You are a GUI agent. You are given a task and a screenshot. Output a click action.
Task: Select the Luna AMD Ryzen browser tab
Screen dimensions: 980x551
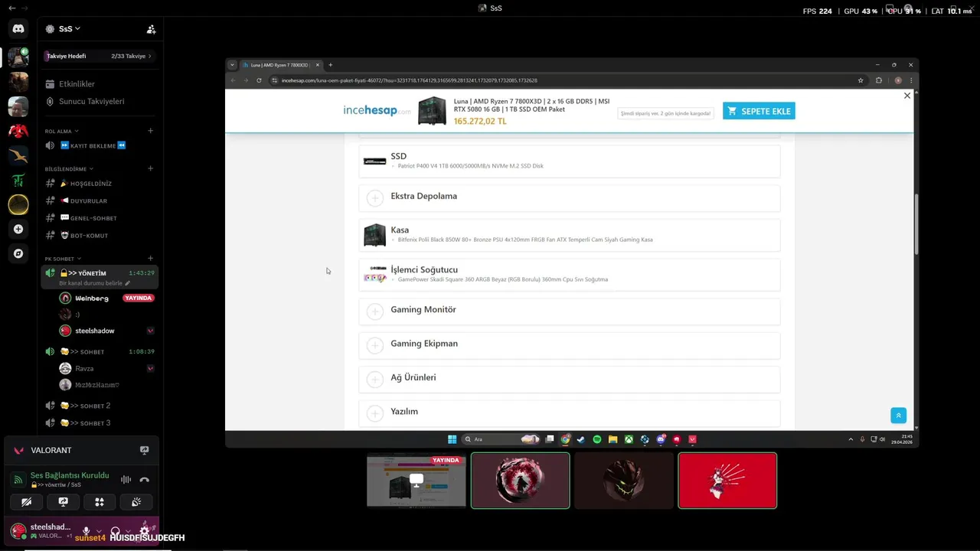click(281, 65)
